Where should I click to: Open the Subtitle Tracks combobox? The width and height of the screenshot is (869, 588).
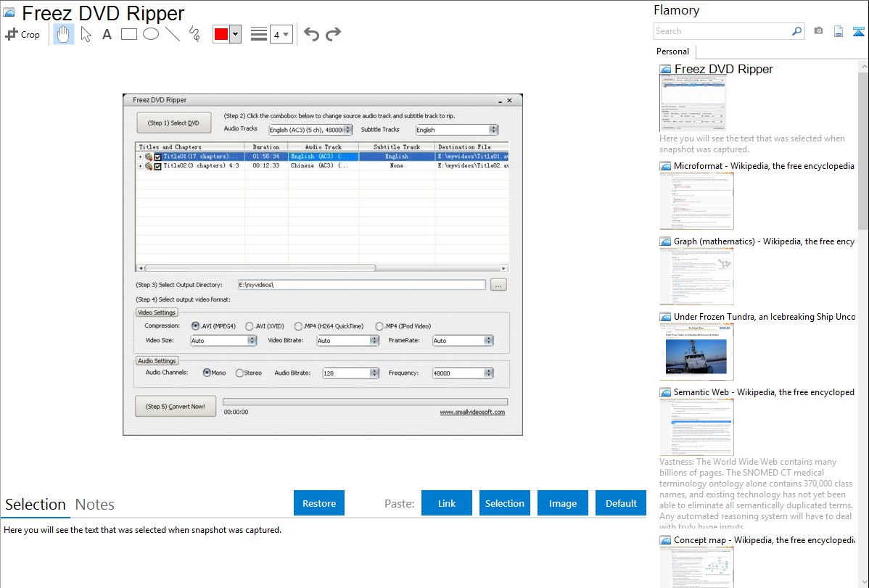click(x=457, y=130)
